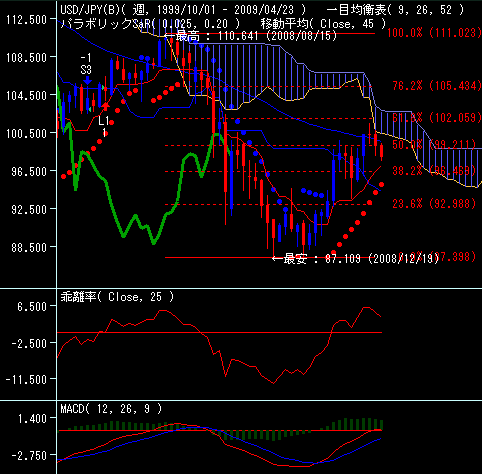Screen dimensions: 482x474
Task: Click the USD/JPY(B) weekly chart title
Action: pyautogui.click(x=183, y=10)
